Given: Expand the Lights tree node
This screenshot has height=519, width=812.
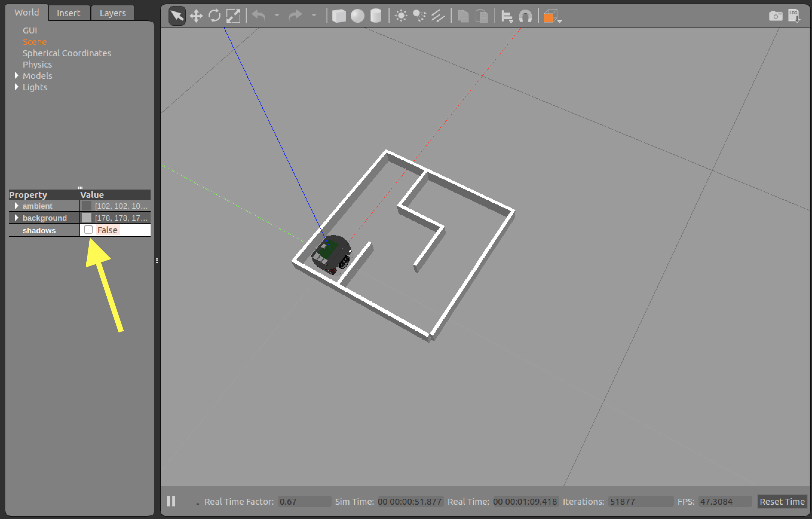Looking at the screenshot, I should click(16, 87).
